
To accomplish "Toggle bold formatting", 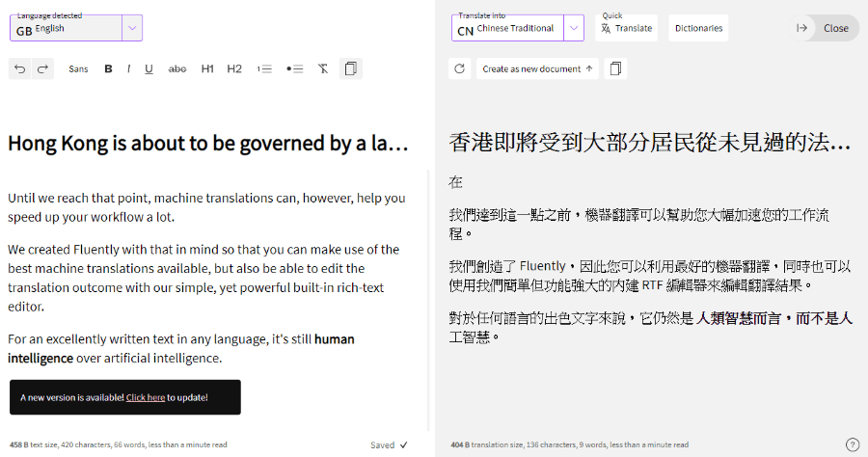I will point(108,68).
